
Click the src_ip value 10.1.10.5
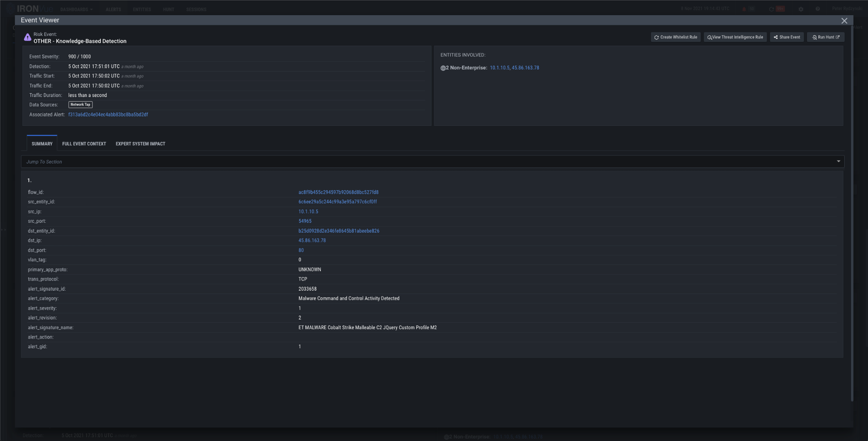coord(308,212)
